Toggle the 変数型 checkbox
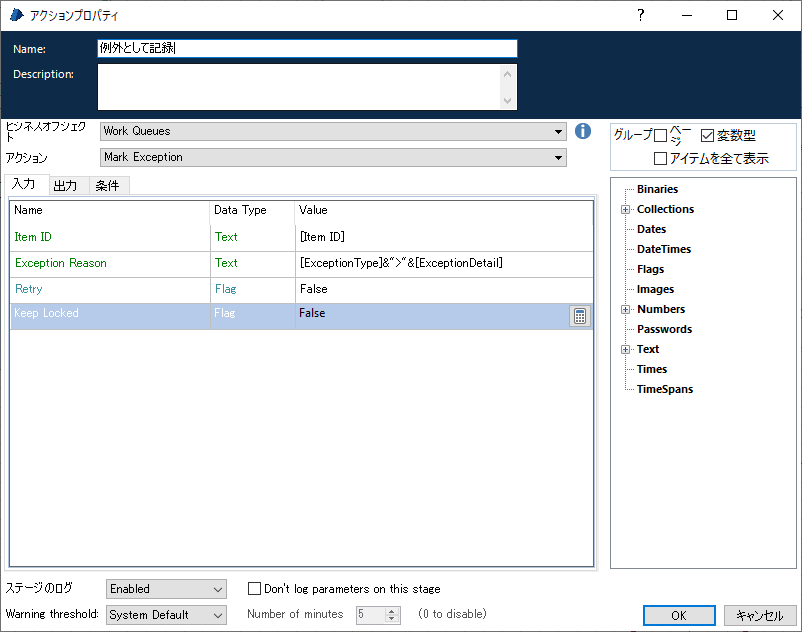The height and width of the screenshot is (632, 802). [x=707, y=136]
